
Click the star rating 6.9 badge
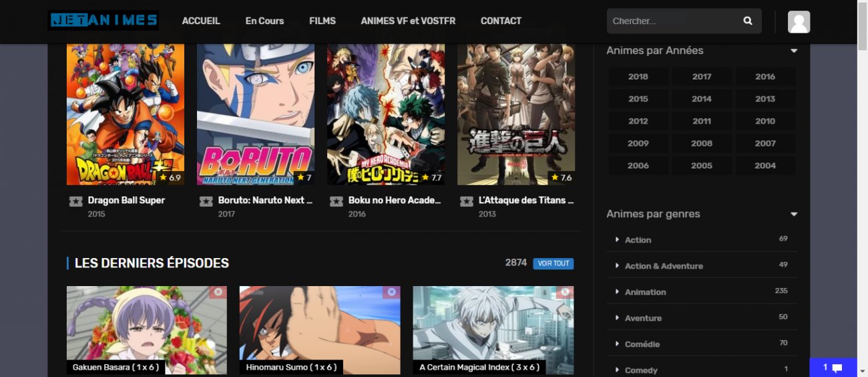(x=170, y=178)
